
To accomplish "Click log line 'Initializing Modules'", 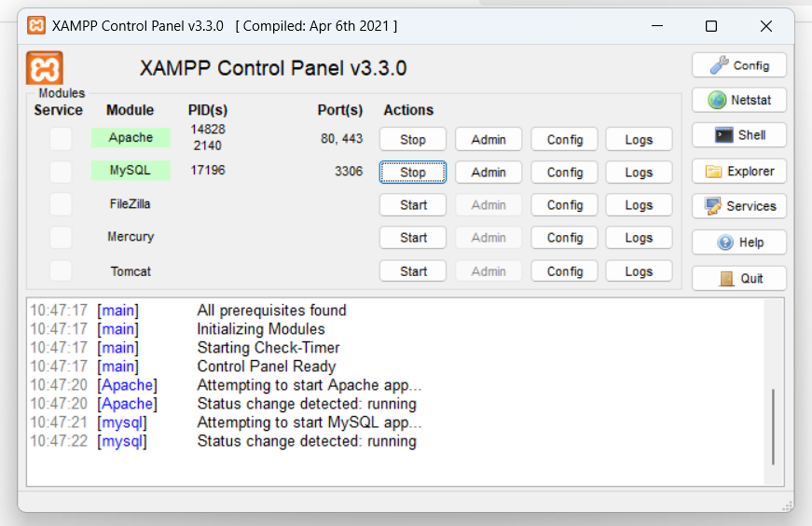I will click(261, 329).
